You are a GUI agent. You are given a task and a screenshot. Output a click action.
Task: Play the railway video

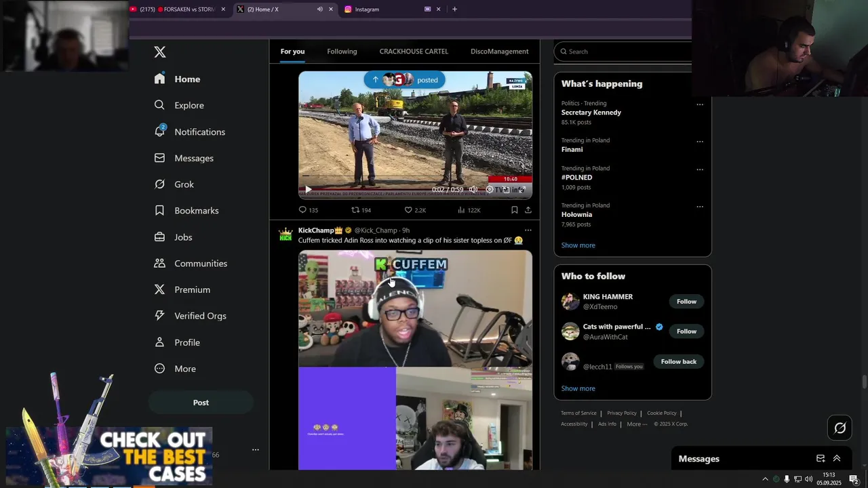click(308, 190)
